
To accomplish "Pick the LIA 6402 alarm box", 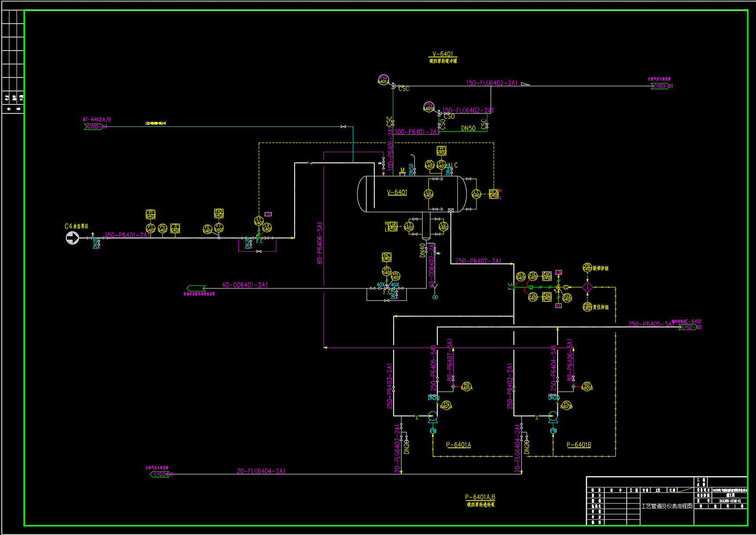I will pos(393,227).
